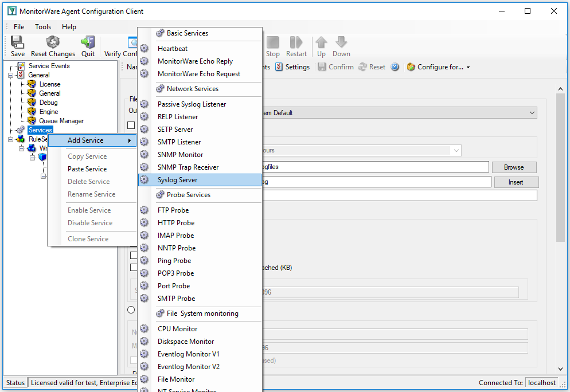Select Passive Syslog Listener service

pos(200,104)
